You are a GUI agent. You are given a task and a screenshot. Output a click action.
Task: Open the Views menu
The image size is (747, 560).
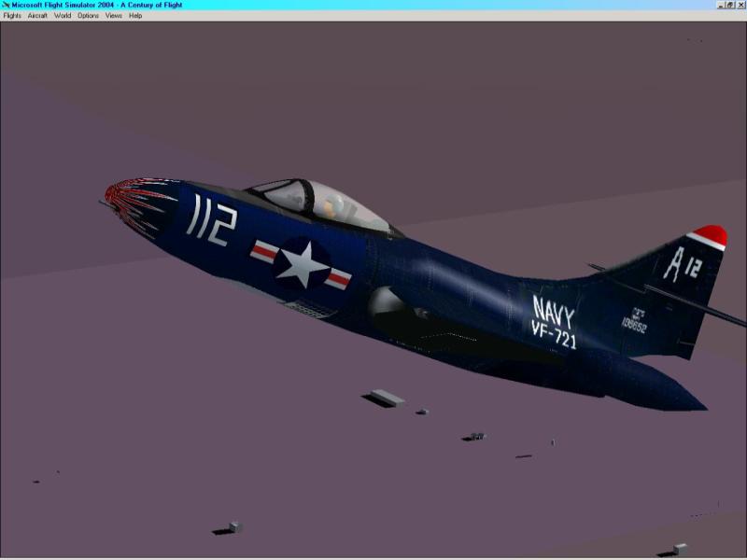(113, 16)
